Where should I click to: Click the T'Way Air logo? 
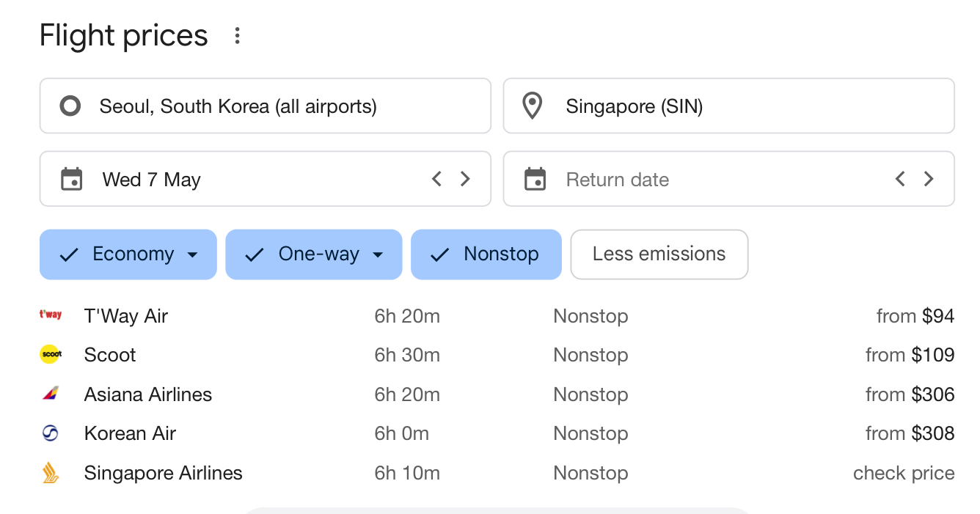pyautogui.click(x=51, y=315)
